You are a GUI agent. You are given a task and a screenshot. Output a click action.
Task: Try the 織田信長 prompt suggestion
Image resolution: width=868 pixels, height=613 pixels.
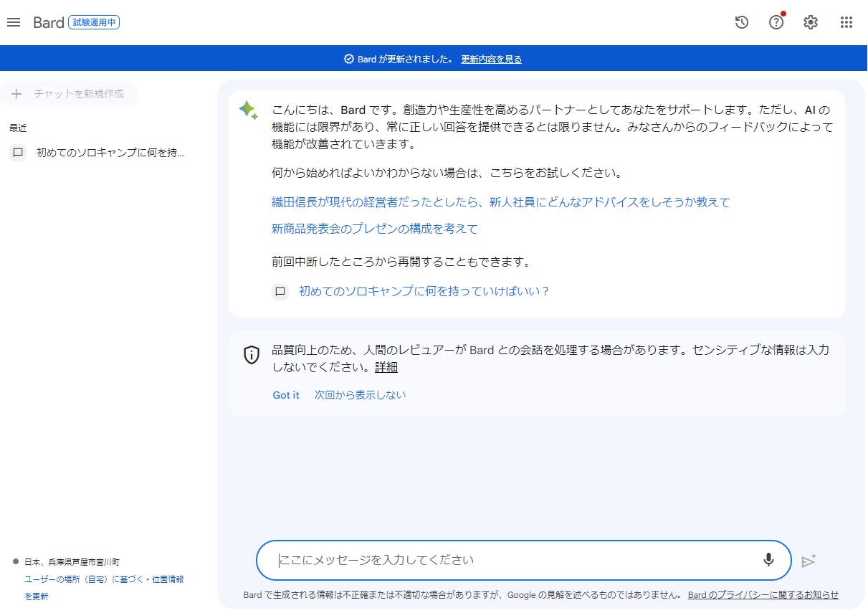[x=501, y=202]
